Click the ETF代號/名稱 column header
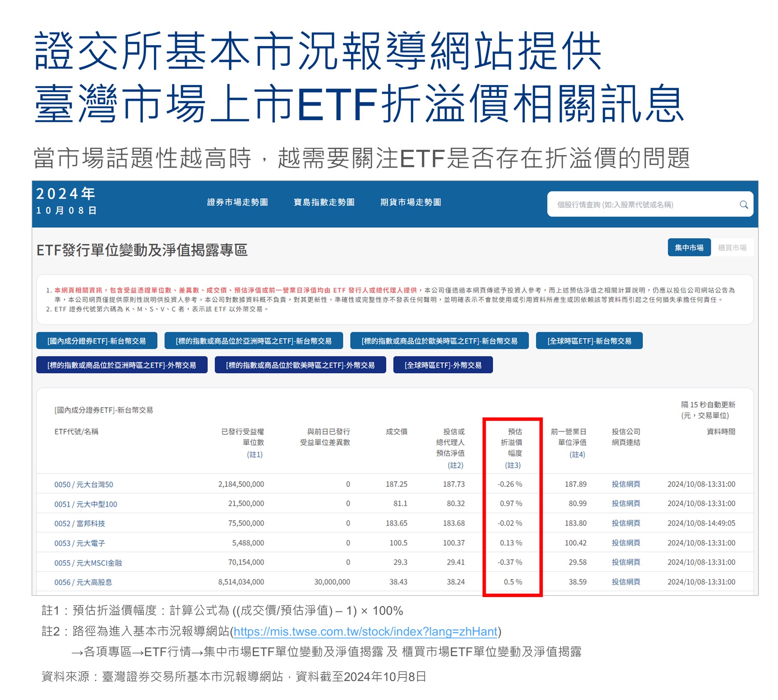This screenshot has width=778, height=700. point(76,431)
